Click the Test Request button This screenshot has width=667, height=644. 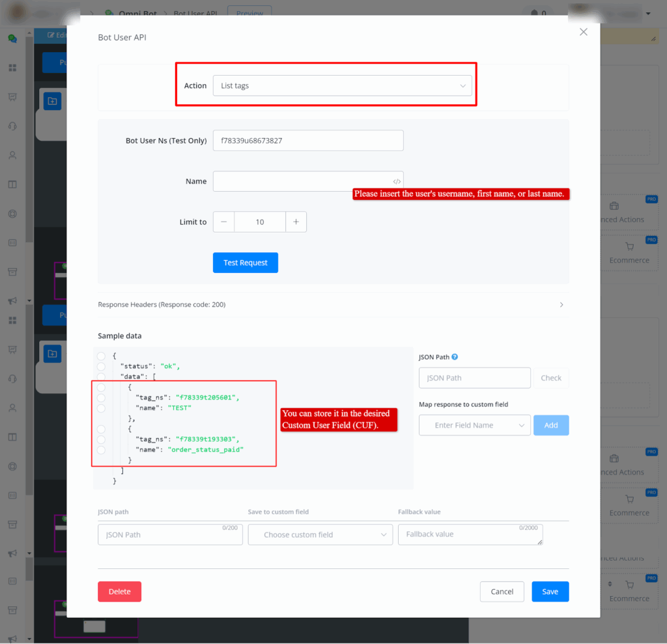click(246, 263)
